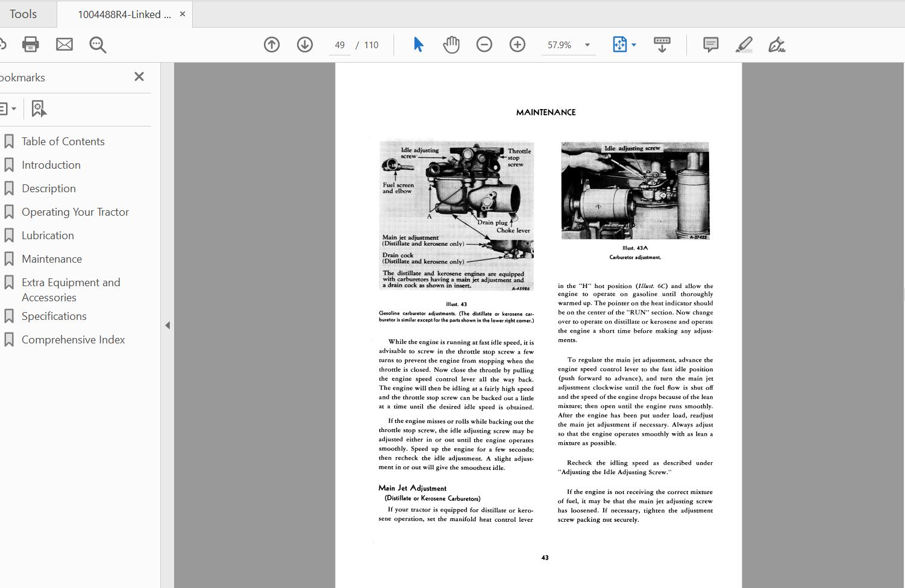Go to previous page arrow

(x=272, y=45)
